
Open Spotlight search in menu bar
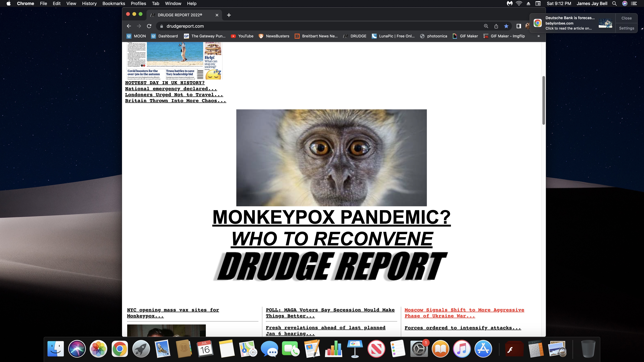point(614,3)
